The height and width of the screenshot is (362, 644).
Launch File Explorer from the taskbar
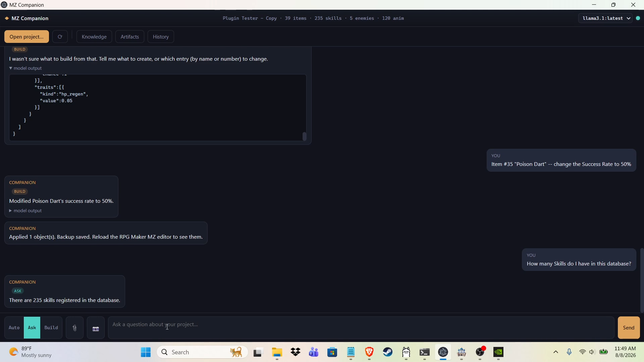click(277, 352)
